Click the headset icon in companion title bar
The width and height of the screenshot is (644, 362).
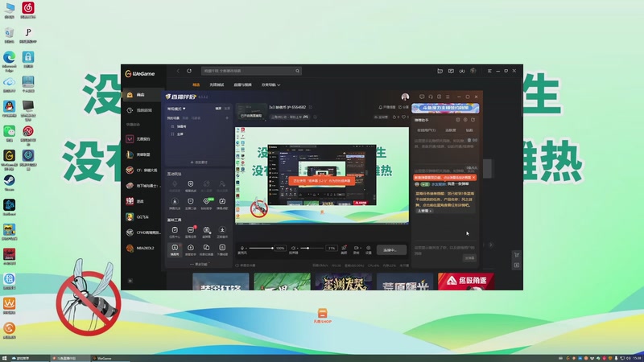431,97
